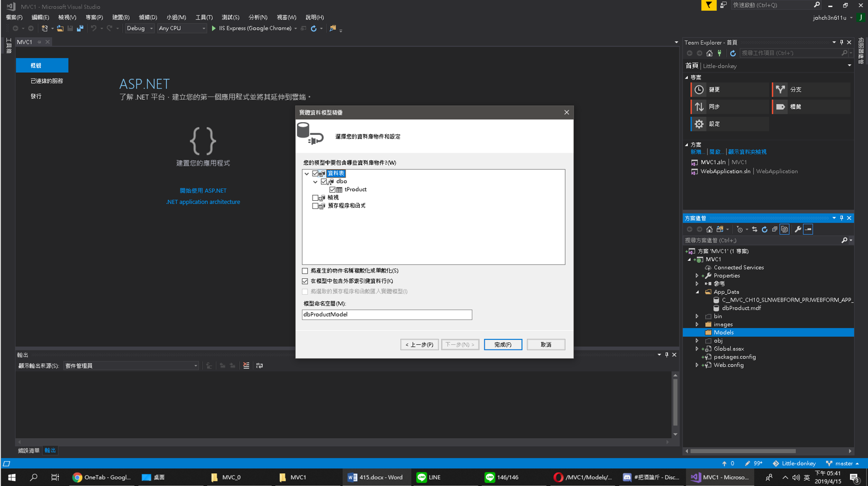
Task: Check the 預存程序和函式 checkbox
Action: tap(315, 206)
